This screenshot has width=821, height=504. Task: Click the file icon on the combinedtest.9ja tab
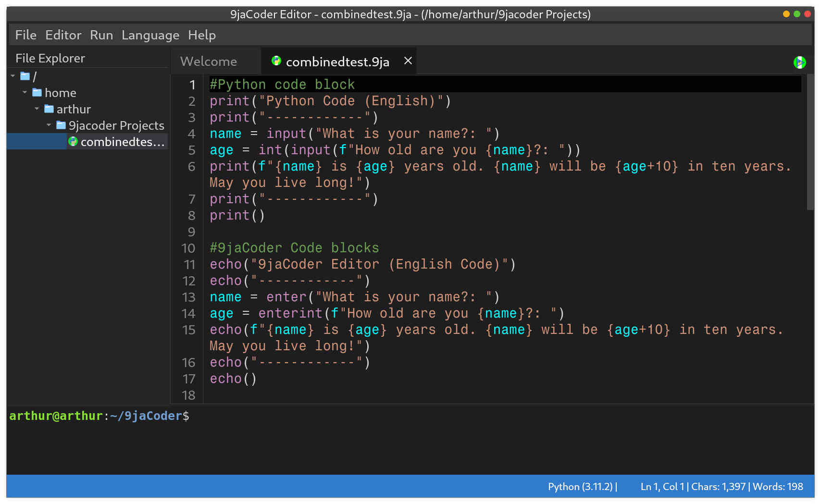pos(275,61)
